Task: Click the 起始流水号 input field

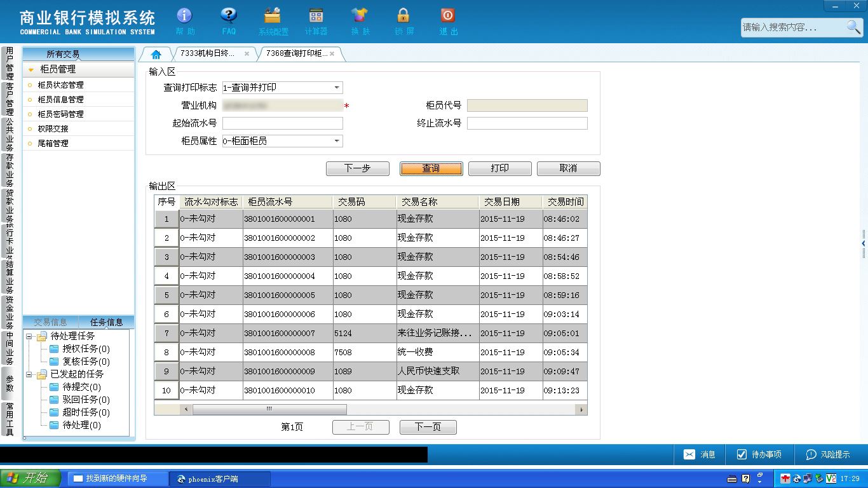Action: (x=283, y=123)
